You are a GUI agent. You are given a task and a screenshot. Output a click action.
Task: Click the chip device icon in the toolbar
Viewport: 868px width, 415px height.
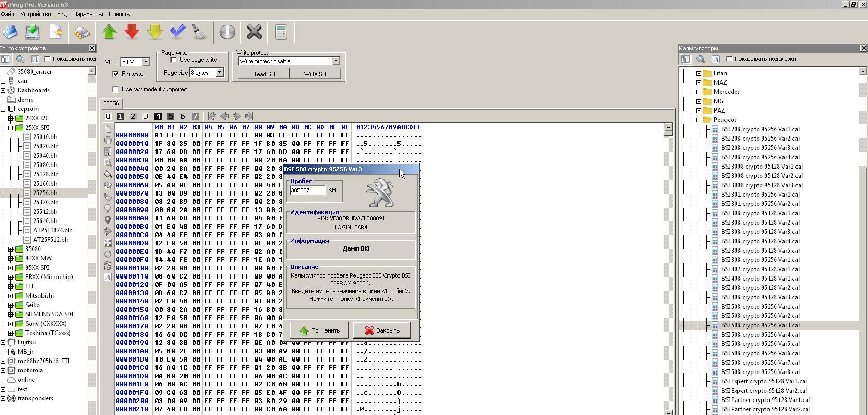click(x=81, y=32)
